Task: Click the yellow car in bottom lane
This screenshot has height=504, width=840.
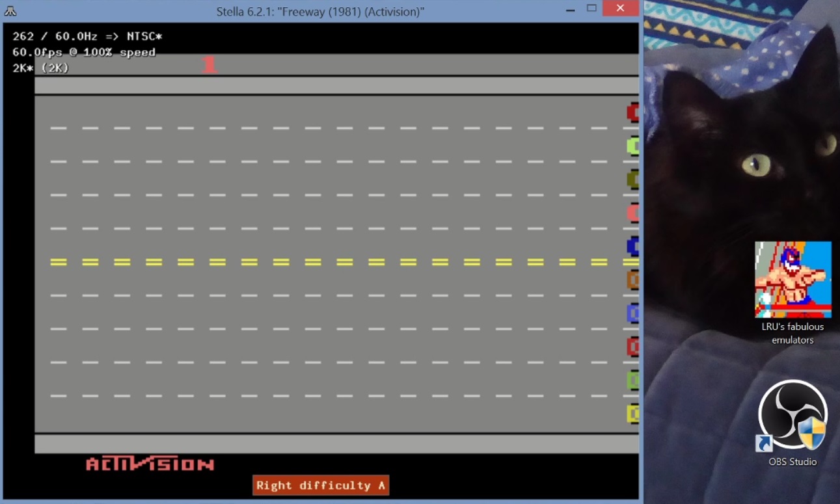Action: [632, 414]
